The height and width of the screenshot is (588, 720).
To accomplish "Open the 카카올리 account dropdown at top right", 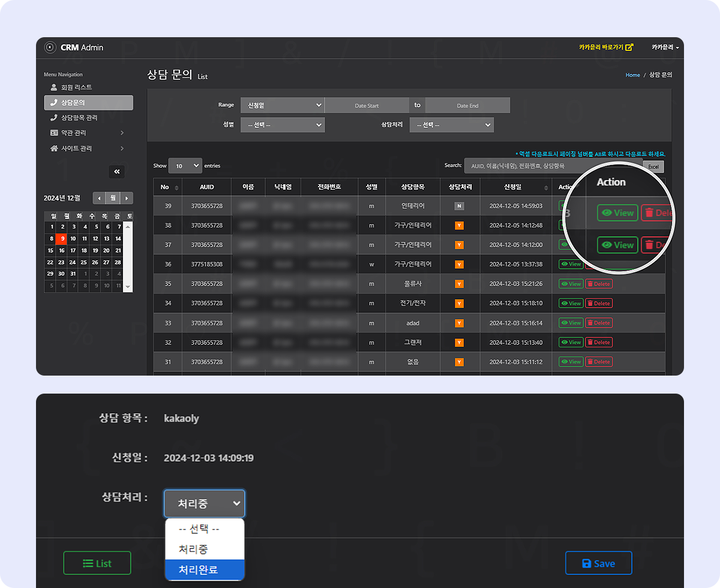I will click(665, 47).
